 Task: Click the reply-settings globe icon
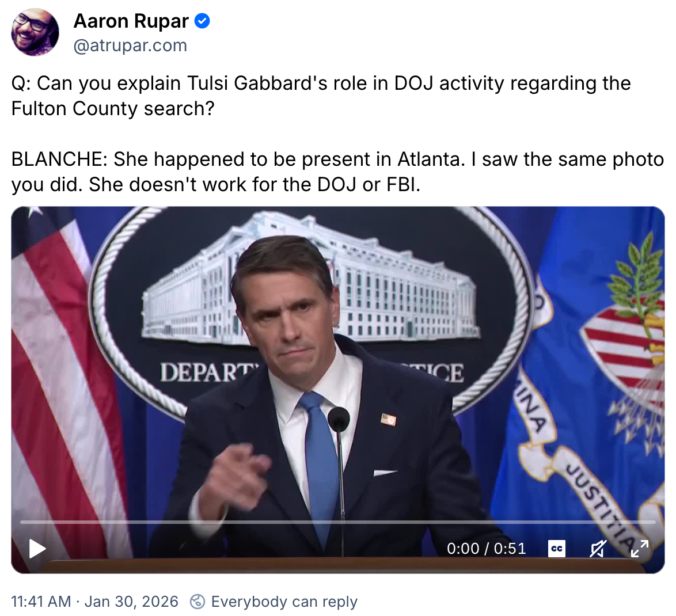point(198,602)
